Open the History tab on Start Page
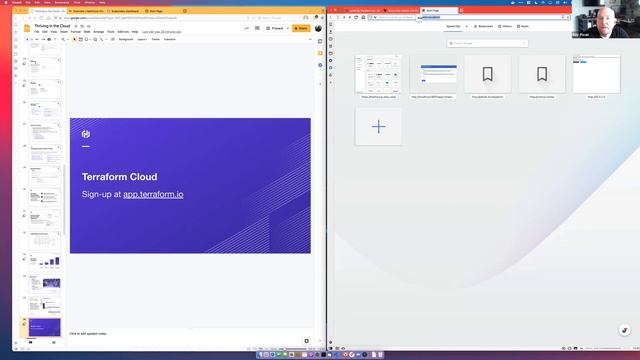640x360 pixels. click(x=505, y=27)
